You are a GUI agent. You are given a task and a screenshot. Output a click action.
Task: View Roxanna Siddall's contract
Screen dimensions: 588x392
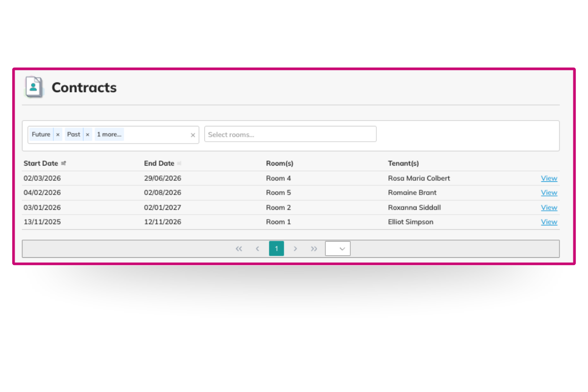coord(549,208)
